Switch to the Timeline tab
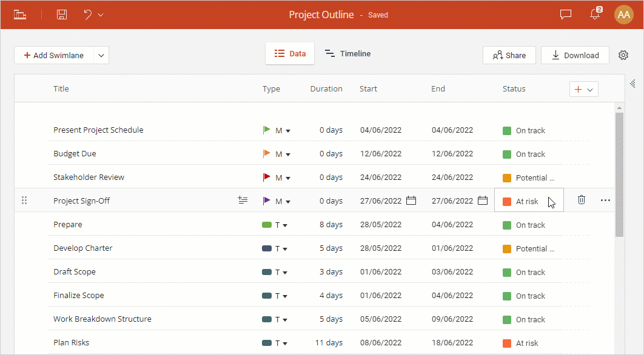Image resolution: width=644 pixels, height=355 pixels. click(x=347, y=53)
